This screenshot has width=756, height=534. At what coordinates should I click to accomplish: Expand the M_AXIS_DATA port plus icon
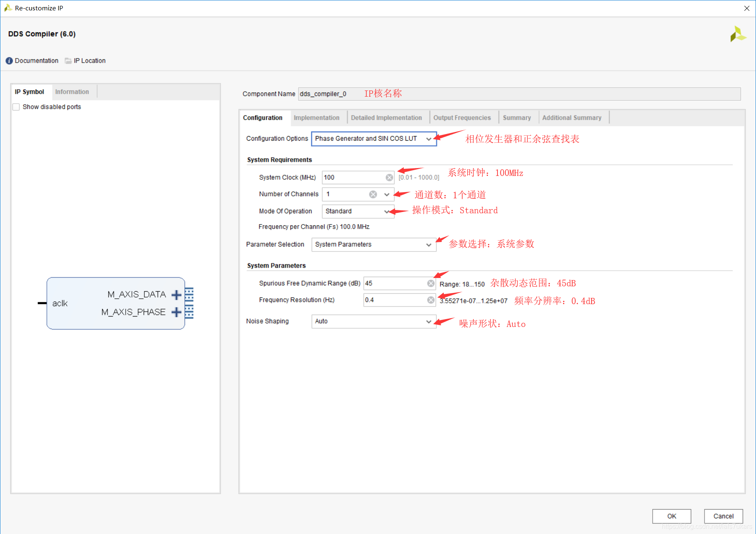[176, 295]
